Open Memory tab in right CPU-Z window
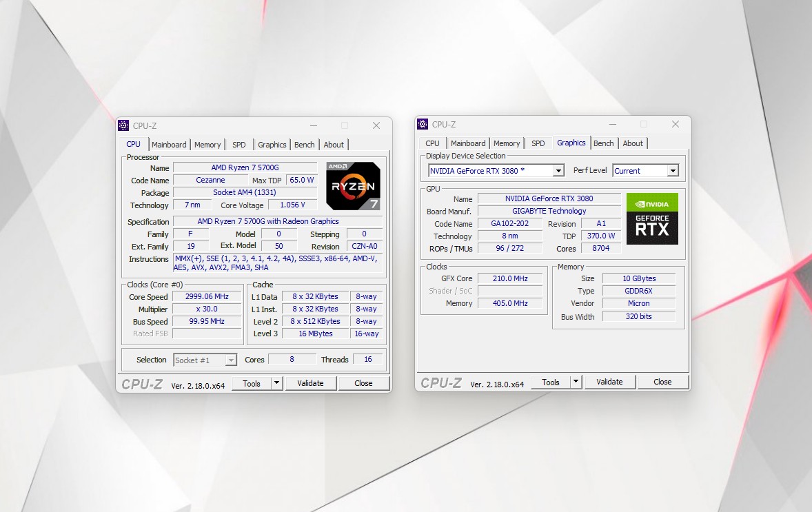Viewport: 812px width, 512px height. click(507, 143)
